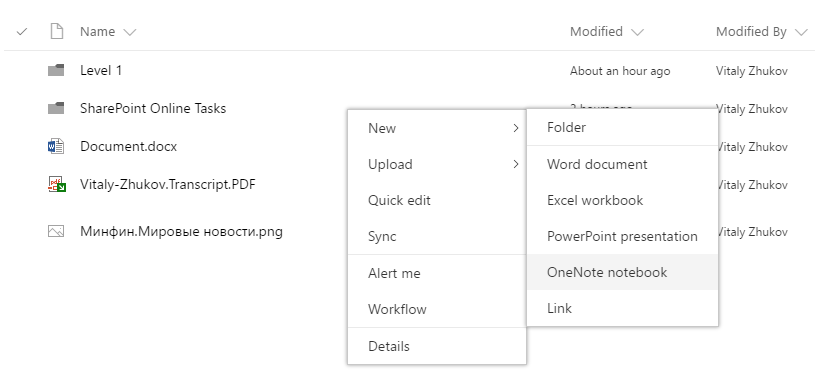Choose Link from the New submenu
The width and height of the screenshot is (815, 370).
[x=622, y=308]
